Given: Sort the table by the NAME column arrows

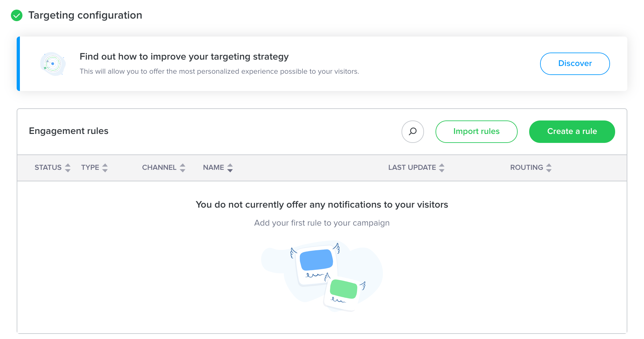Looking at the screenshot, I should [230, 168].
